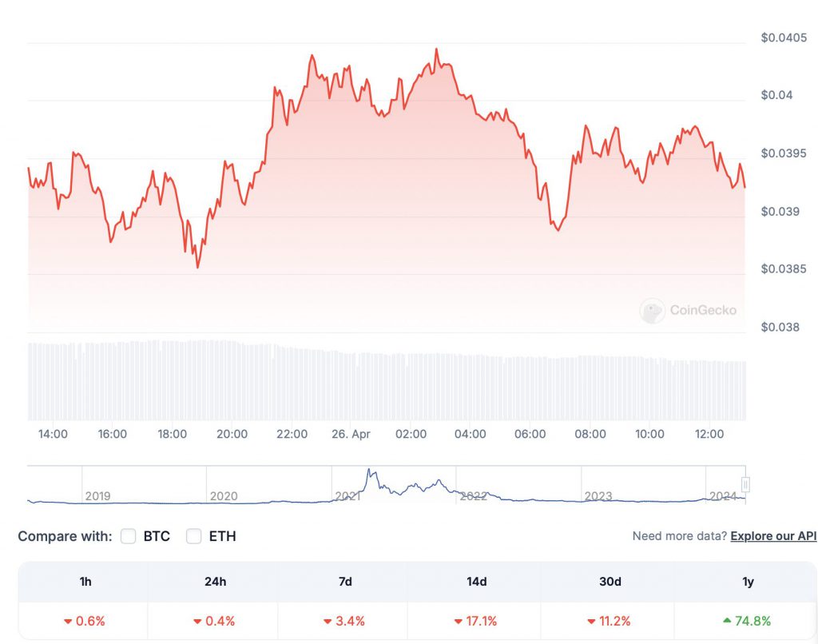Click the range navigator handle at right edge

[x=746, y=484]
